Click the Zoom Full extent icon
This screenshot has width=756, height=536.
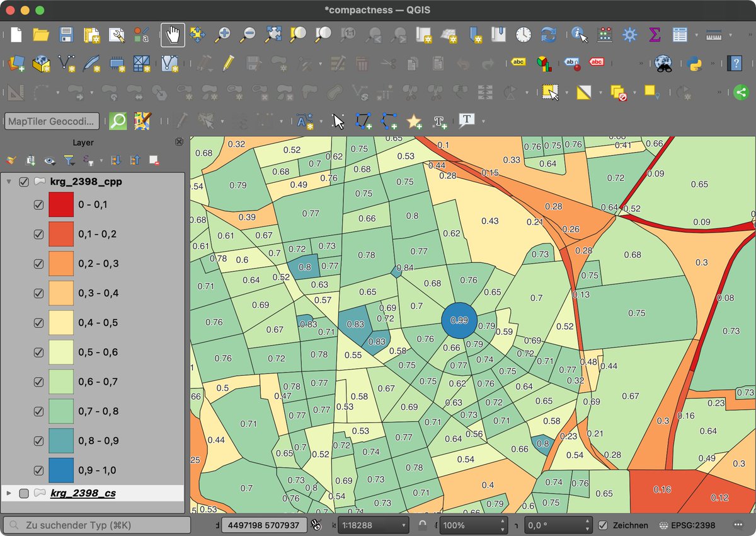tap(273, 35)
